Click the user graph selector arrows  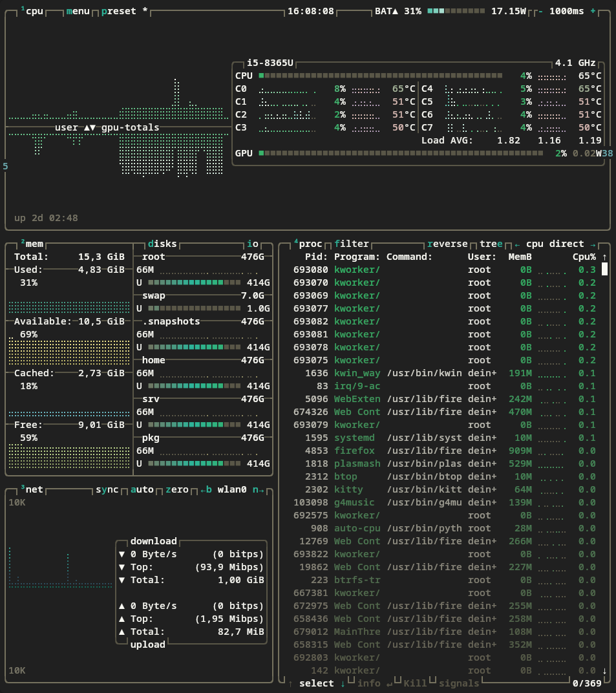click(x=90, y=127)
